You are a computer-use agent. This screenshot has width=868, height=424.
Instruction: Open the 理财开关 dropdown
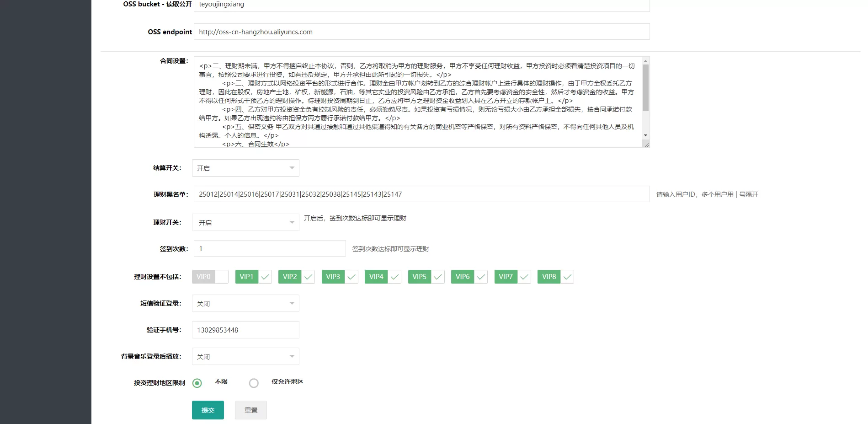(245, 222)
